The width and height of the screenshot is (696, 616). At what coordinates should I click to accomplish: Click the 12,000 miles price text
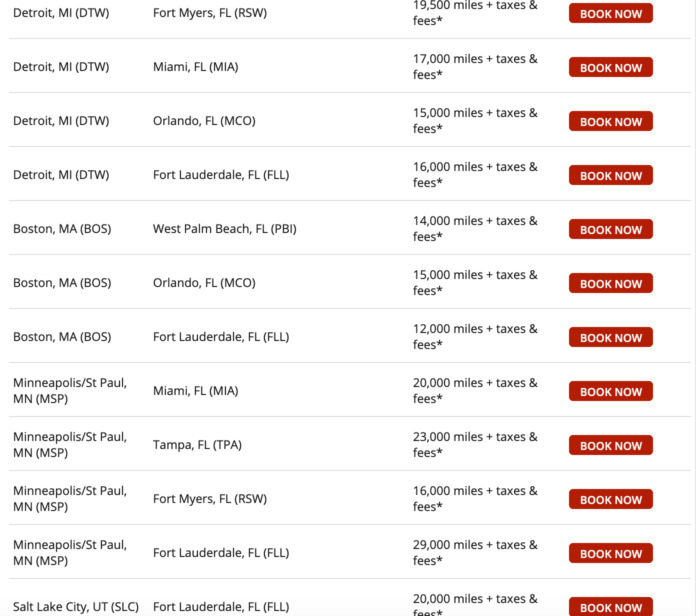click(474, 336)
